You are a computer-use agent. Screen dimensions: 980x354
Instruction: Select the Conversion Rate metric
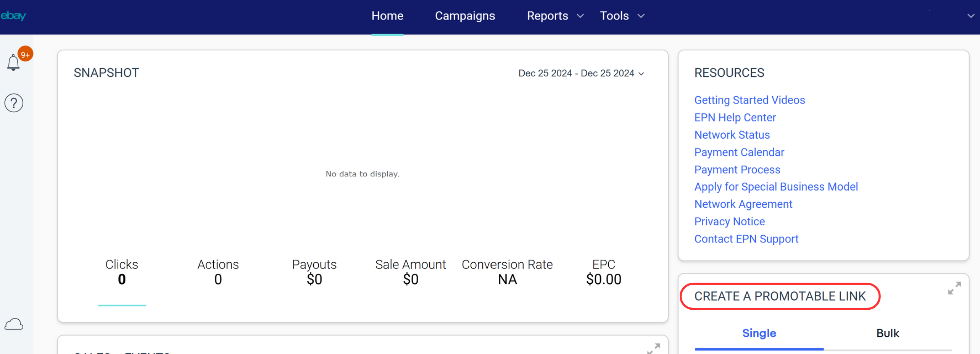[x=507, y=272]
